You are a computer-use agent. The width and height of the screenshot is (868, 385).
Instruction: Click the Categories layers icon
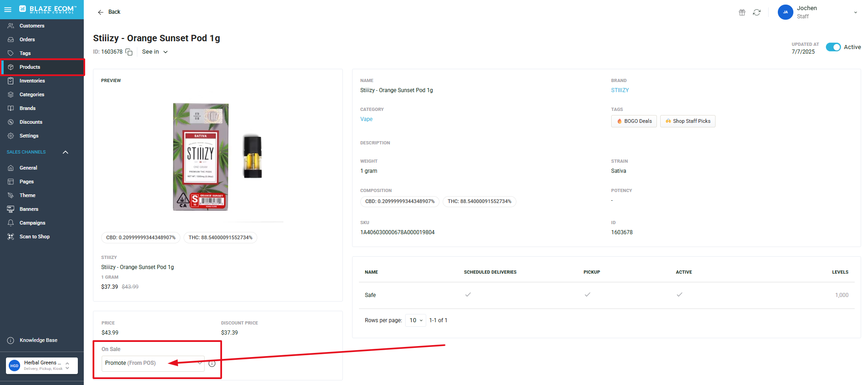[x=11, y=94]
